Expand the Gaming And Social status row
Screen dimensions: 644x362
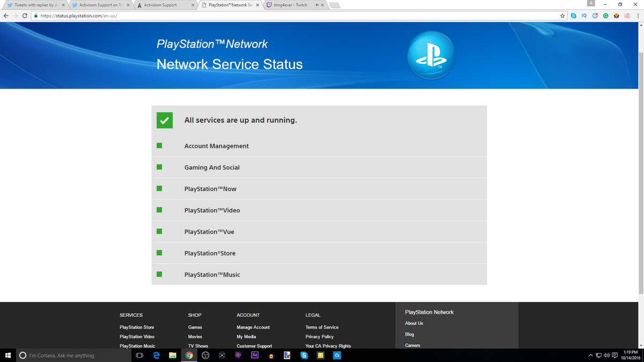click(319, 167)
